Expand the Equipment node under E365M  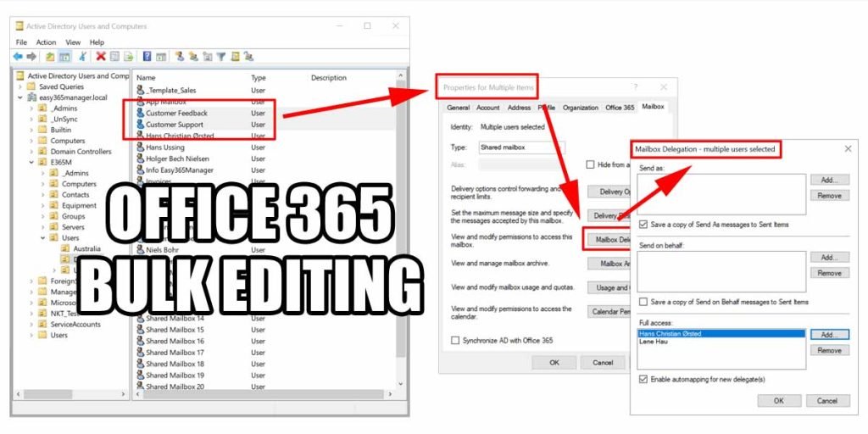point(42,205)
